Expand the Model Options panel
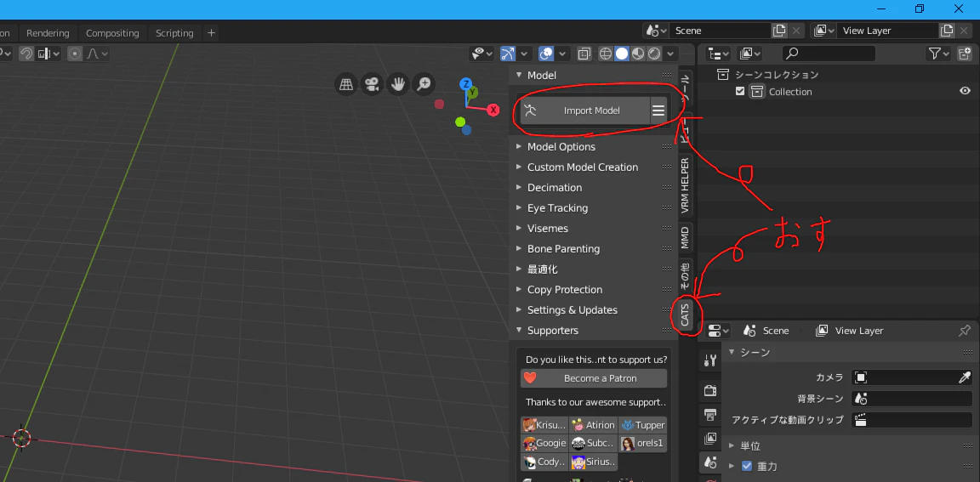 [x=561, y=147]
